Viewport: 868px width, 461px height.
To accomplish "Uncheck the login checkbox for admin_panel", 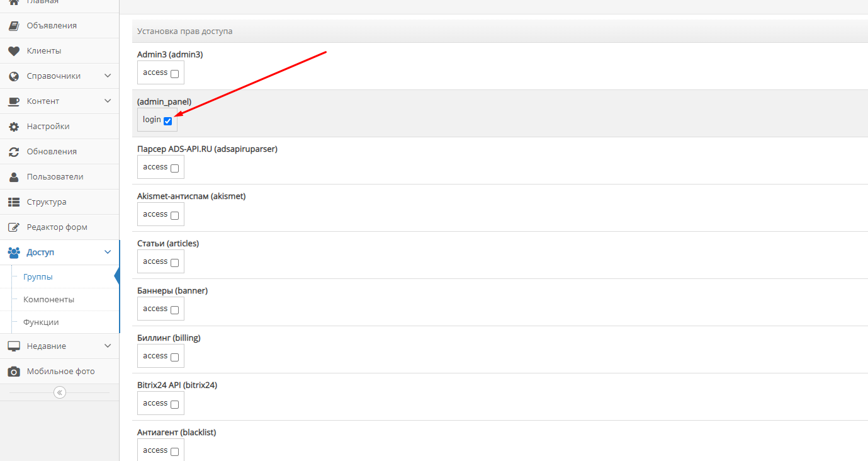I will point(167,121).
